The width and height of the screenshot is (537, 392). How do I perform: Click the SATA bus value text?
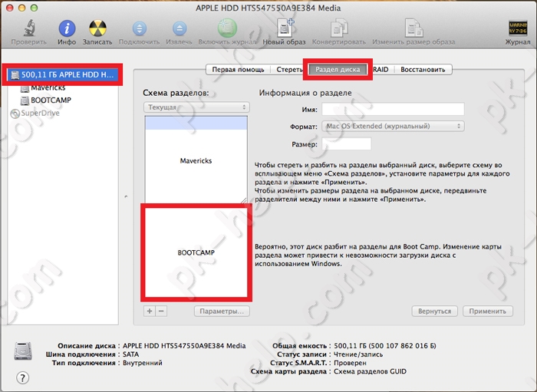click(x=131, y=354)
